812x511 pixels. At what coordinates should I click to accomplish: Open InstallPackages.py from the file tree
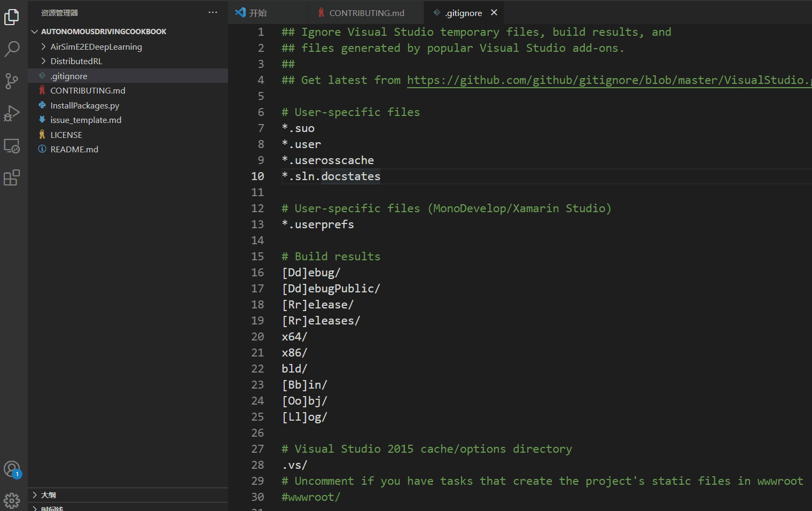(x=84, y=105)
